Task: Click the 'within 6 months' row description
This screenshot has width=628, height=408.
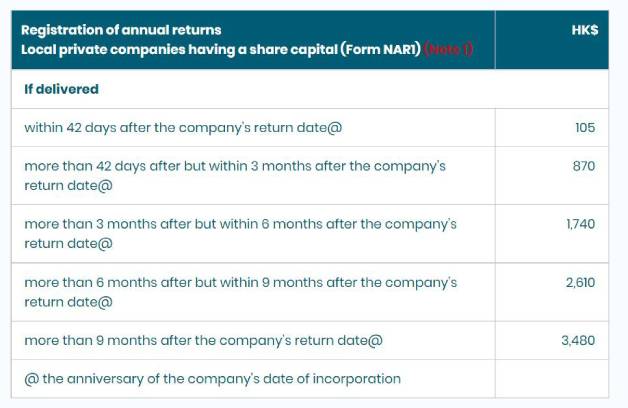Action: click(240, 233)
